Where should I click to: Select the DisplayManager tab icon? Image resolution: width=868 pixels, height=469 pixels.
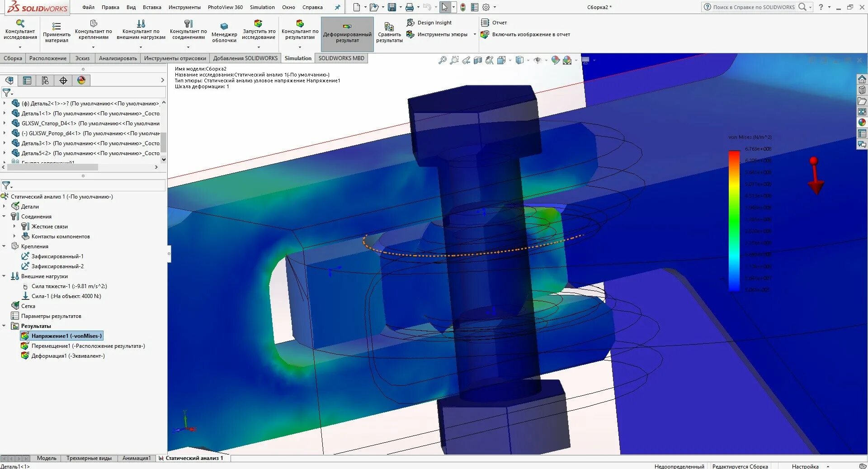tap(81, 81)
